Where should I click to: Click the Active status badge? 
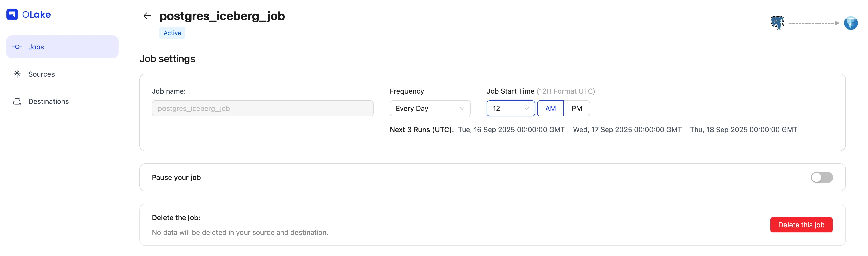(x=172, y=33)
